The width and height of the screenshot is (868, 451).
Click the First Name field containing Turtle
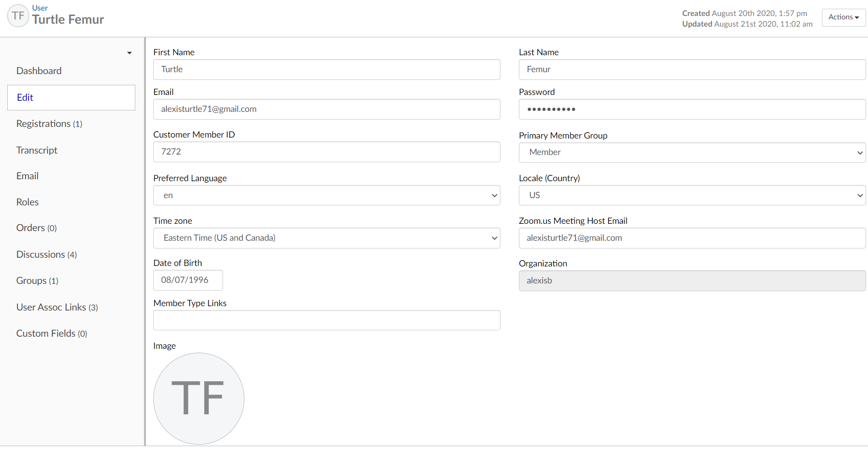coord(327,69)
